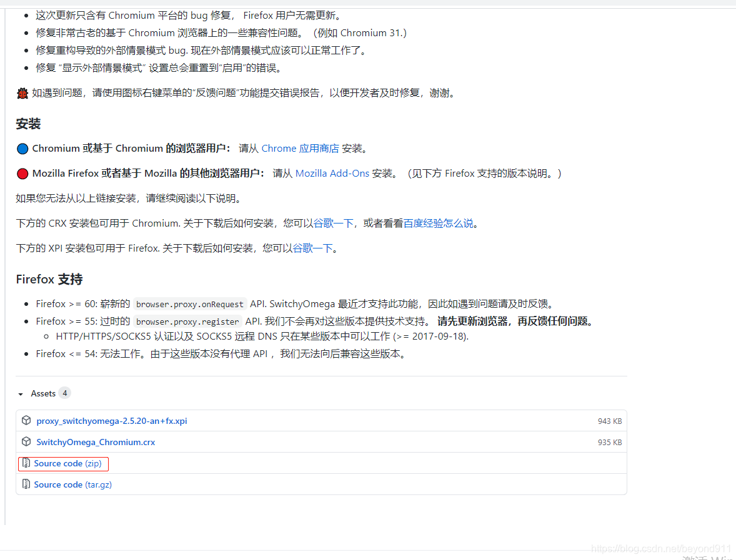This screenshot has height=560, width=736.
Task: Click the package icon beside the xpi asset
Action: [x=26, y=420]
